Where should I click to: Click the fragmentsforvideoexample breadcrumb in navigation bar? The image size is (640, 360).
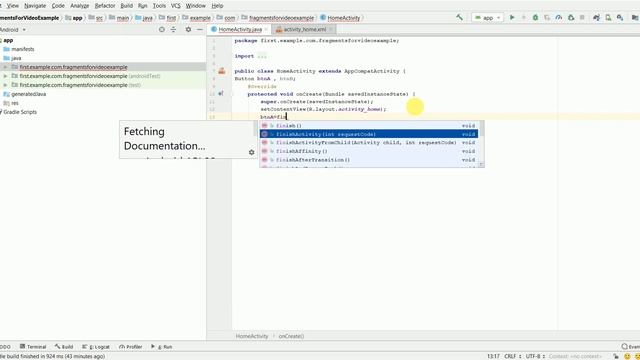coord(278,18)
